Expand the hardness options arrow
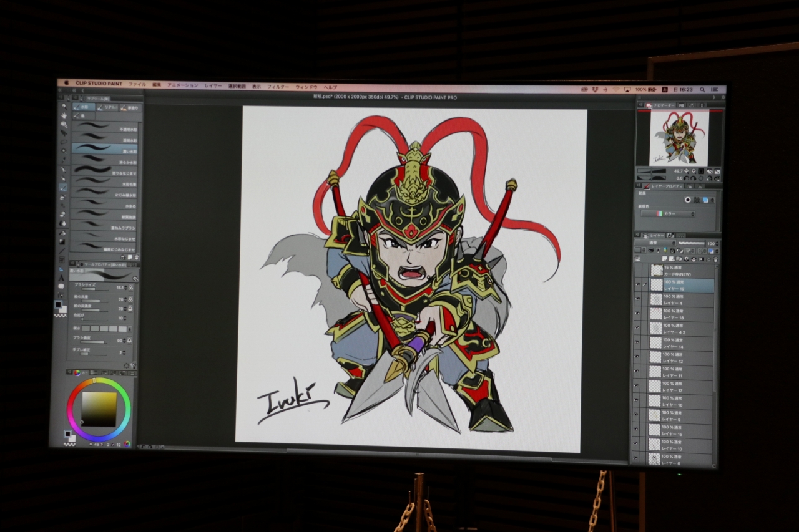This screenshot has height=532, width=799. tap(130, 328)
